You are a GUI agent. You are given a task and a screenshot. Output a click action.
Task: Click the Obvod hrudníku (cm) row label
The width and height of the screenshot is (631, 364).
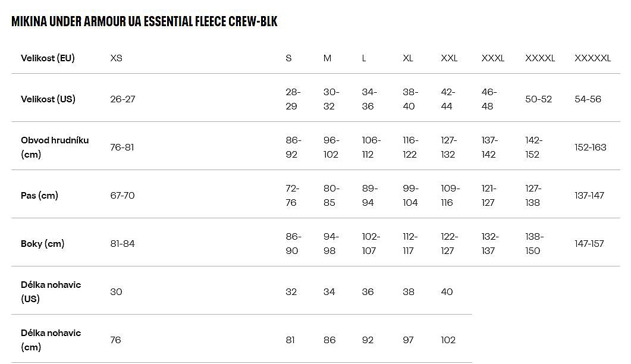point(55,148)
